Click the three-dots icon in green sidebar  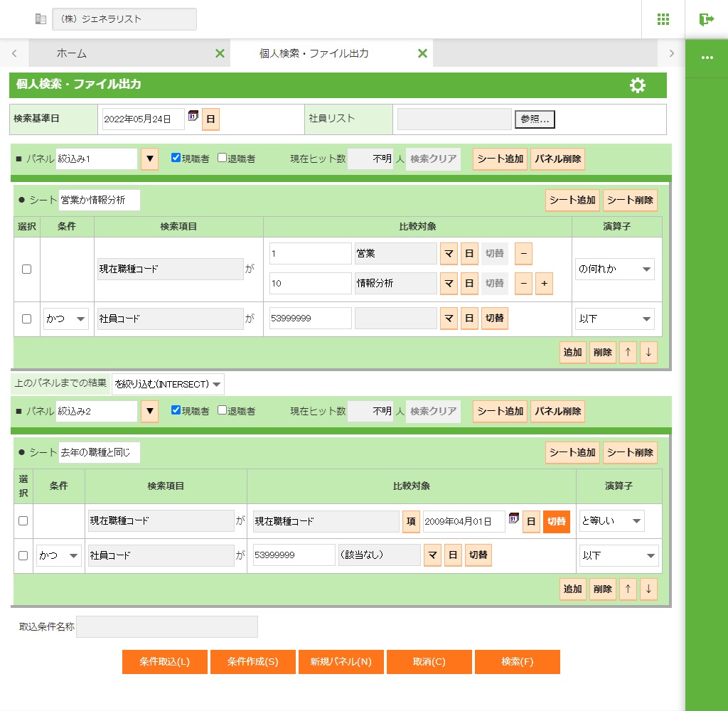click(x=707, y=58)
